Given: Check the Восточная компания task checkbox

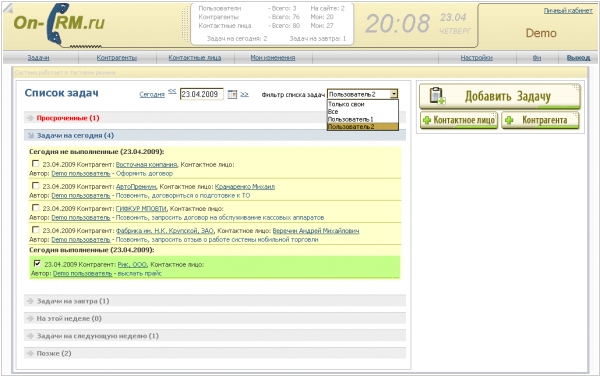Looking at the screenshot, I should [36, 164].
